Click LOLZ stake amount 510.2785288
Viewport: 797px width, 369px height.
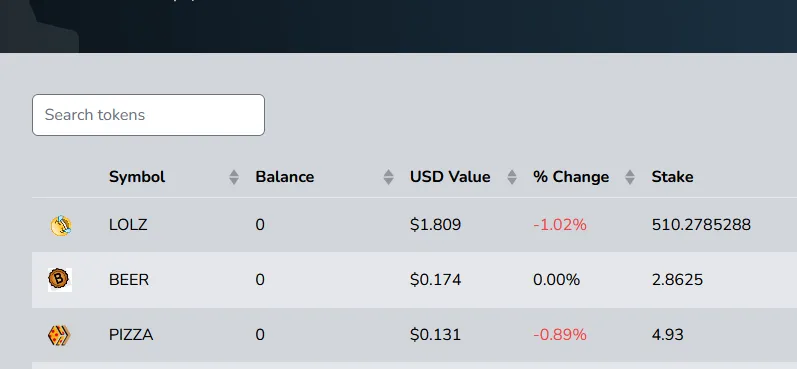[x=701, y=225]
